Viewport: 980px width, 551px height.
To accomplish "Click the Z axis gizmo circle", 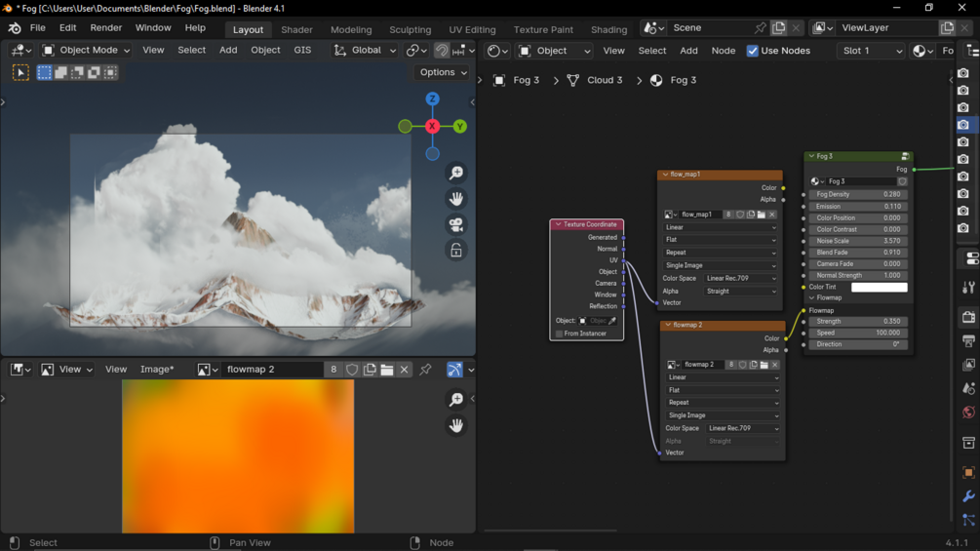I will pos(432,98).
